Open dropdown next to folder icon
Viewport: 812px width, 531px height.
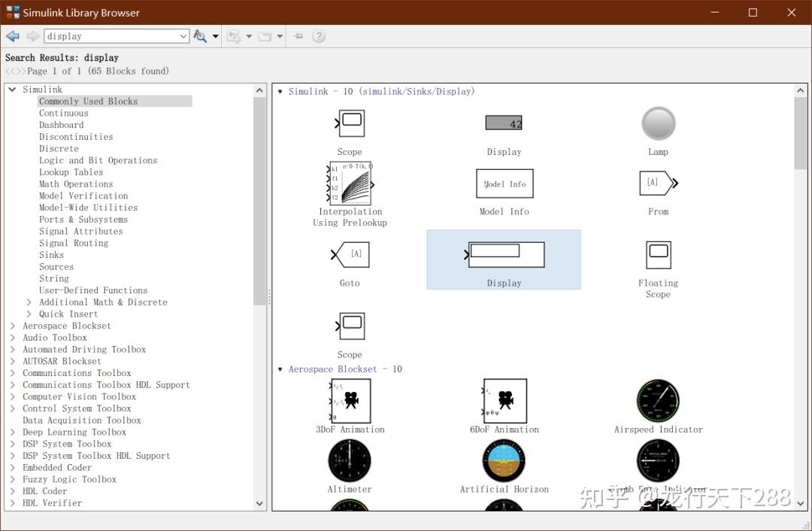pyautogui.click(x=280, y=36)
